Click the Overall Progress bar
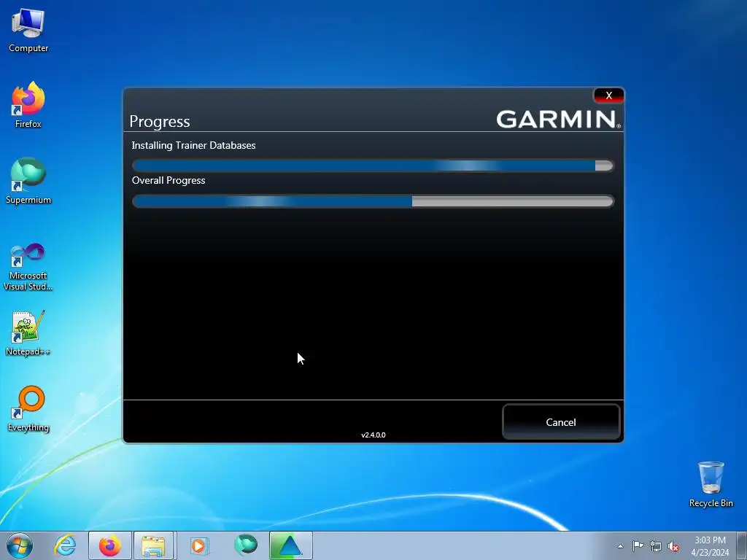 pyautogui.click(x=373, y=201)
